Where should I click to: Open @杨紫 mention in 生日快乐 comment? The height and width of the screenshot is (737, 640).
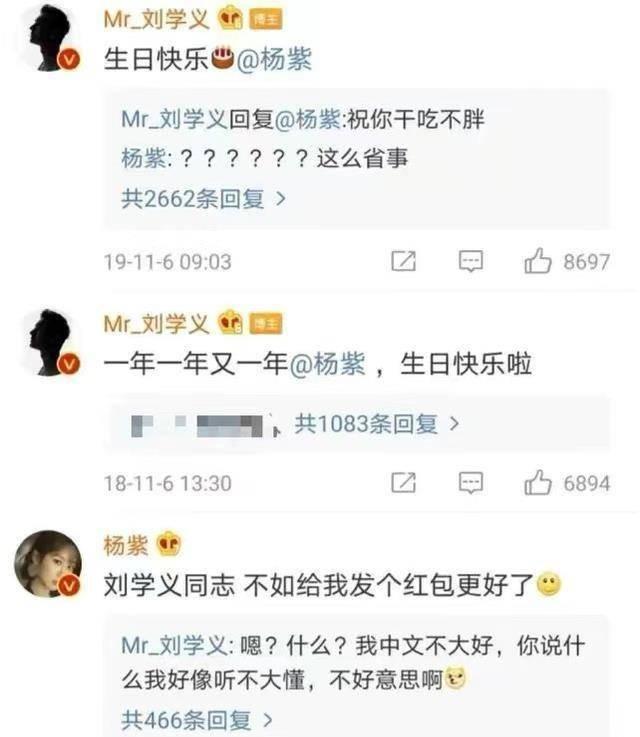click(274, 60)
